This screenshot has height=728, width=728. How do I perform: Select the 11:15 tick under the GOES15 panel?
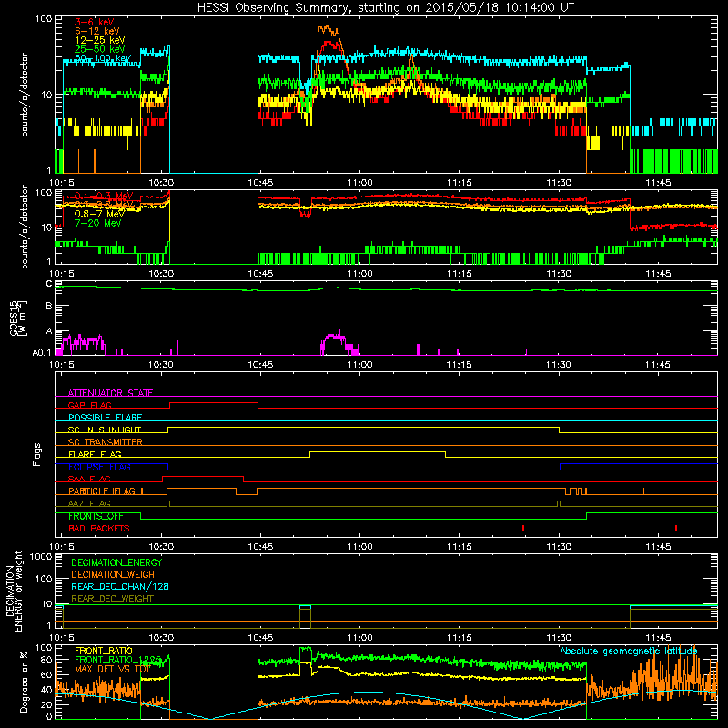pos(460,365)
